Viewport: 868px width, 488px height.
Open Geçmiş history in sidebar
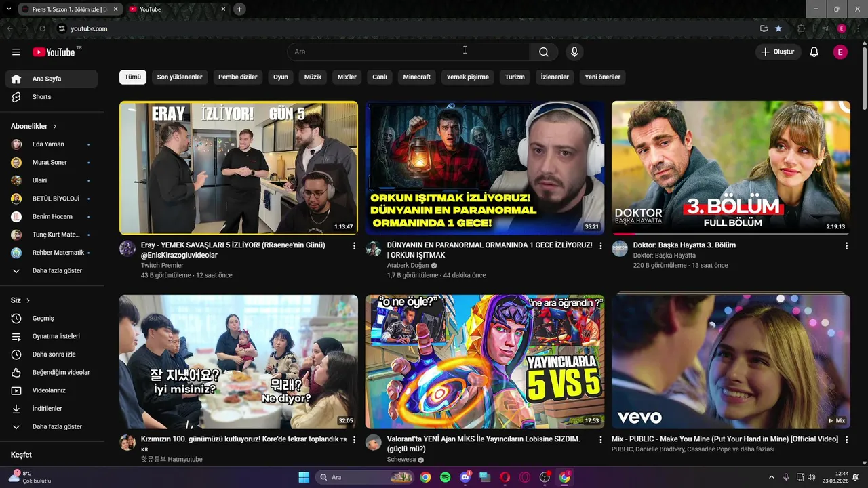click(x=52, y=318)
